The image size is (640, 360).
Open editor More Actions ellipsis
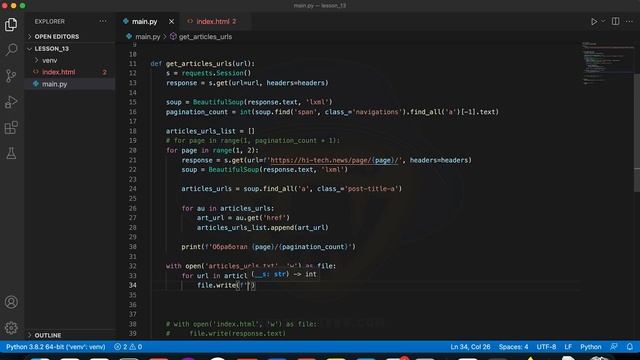click(x=629, y=21)
